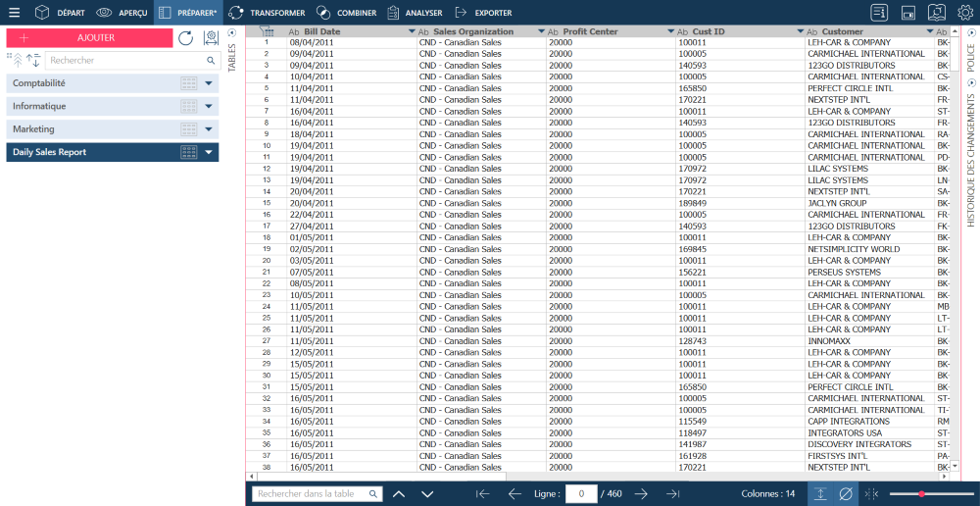Screen dimensions: 980x506
Task: Expand the Comptabilité table dropdown
Action: [209, 83]
